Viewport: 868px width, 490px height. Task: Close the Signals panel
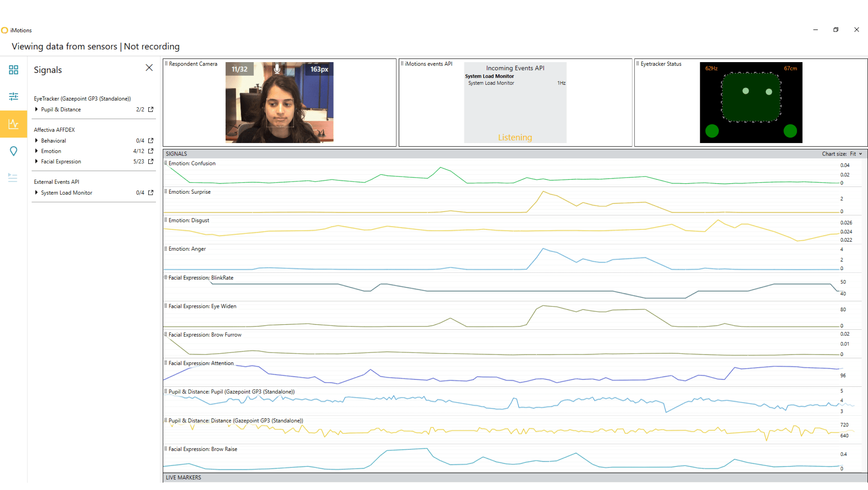(149, 68)
